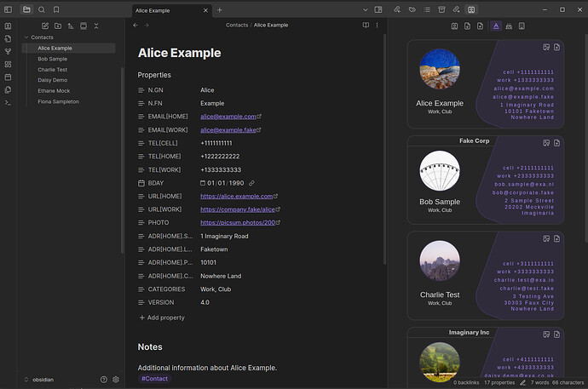Create new contact file icon in contacts toolbar
Viewport: 588px width, 389px height.
(x=480, y=26)
